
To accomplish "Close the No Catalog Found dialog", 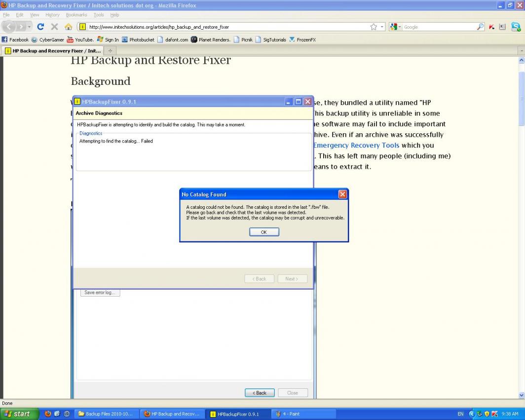I will click(x=342, y=194).
